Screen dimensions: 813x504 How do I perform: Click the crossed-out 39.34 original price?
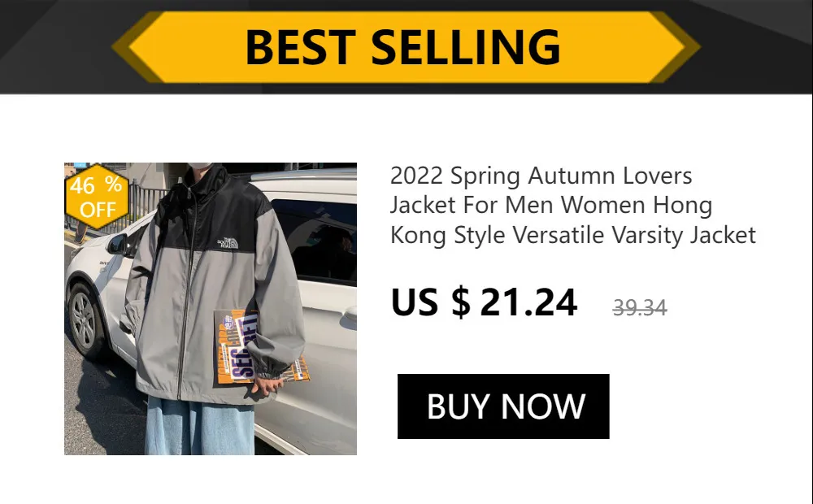pos(639,308)
